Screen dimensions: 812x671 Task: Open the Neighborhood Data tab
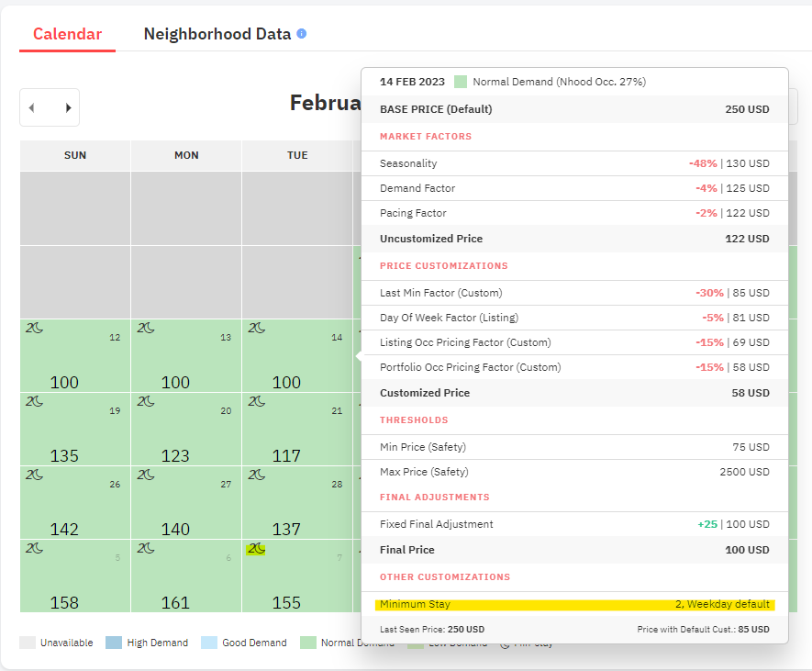(217, 34)
